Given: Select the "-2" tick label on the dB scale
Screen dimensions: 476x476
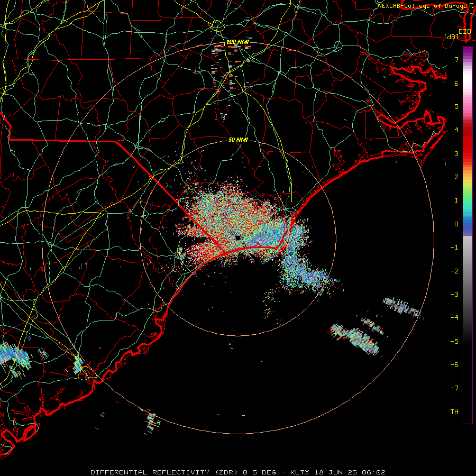Looking at the screenshot, I should coord(454,271).
